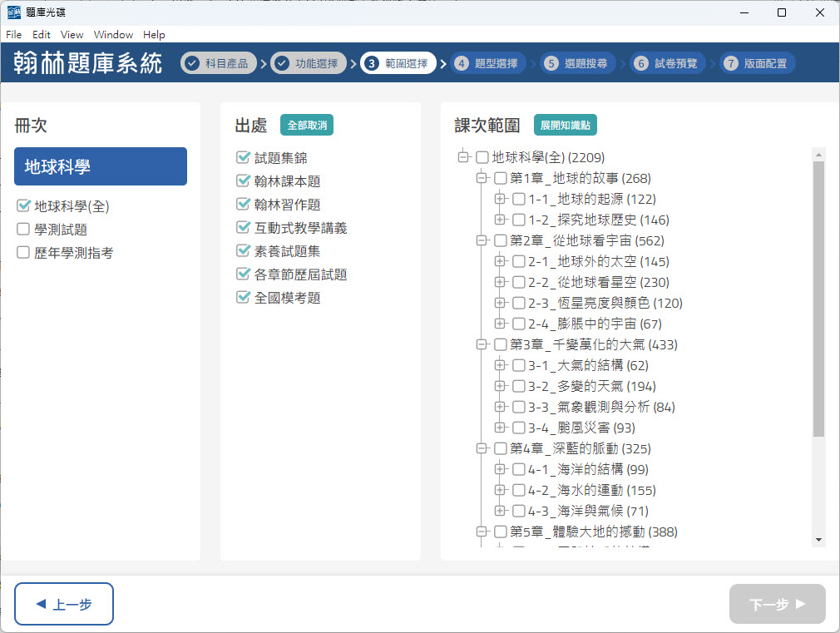Open the Help menu
The width and height of the screenshot is (840, 633).
[154, 35]
